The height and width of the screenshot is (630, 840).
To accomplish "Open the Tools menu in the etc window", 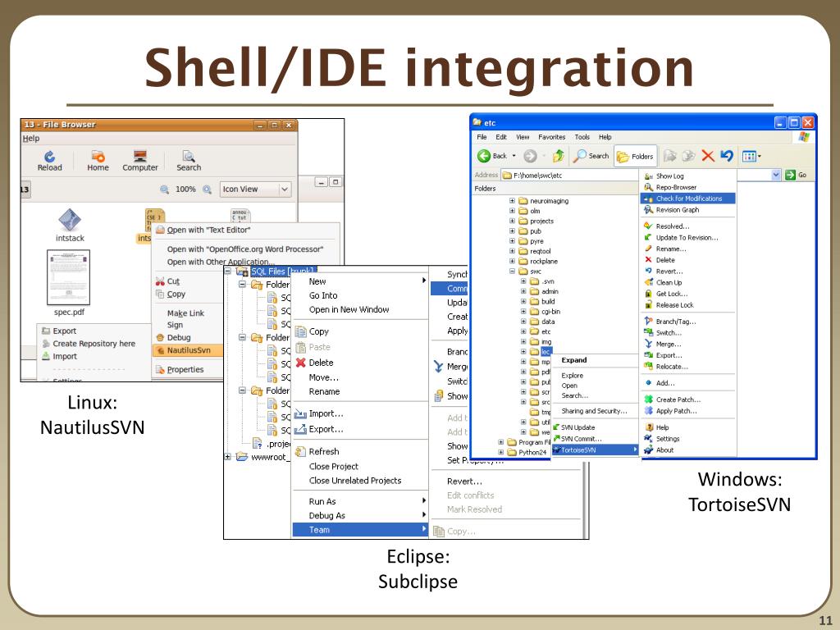I will point(582,137).
